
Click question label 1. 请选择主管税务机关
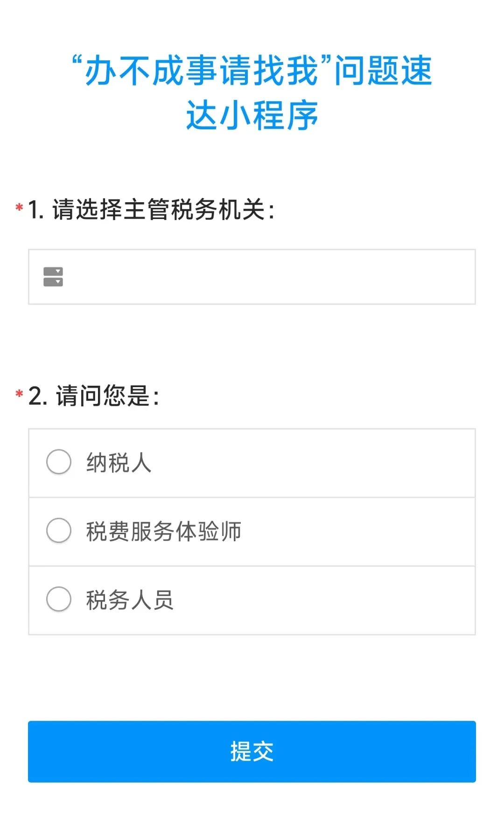coord(151,209)
